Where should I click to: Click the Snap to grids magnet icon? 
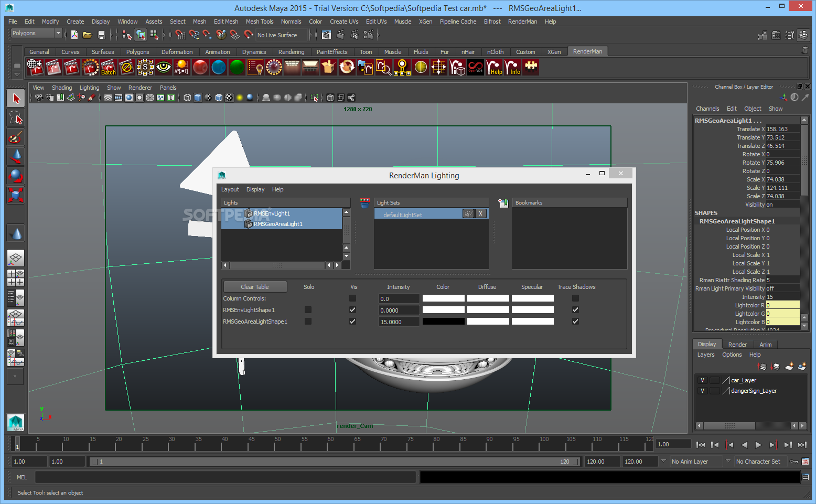pyautogui.click(x=180, y=35)
